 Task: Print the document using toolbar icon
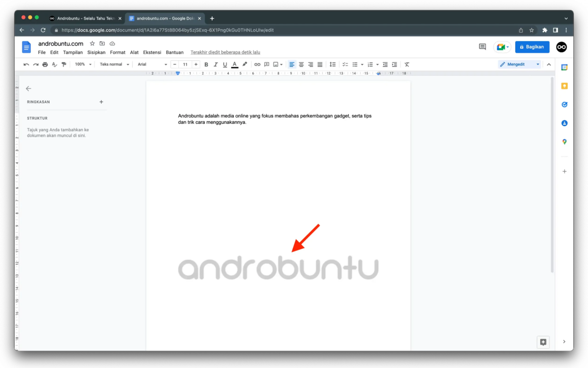(x=45, y=65)
